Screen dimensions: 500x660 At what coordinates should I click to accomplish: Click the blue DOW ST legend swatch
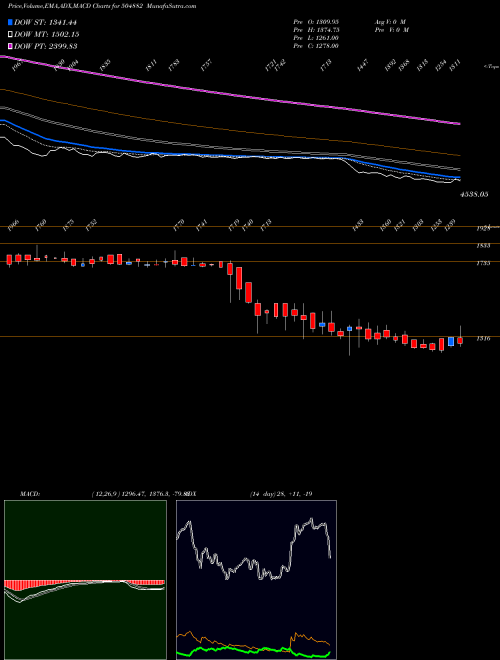11,23
